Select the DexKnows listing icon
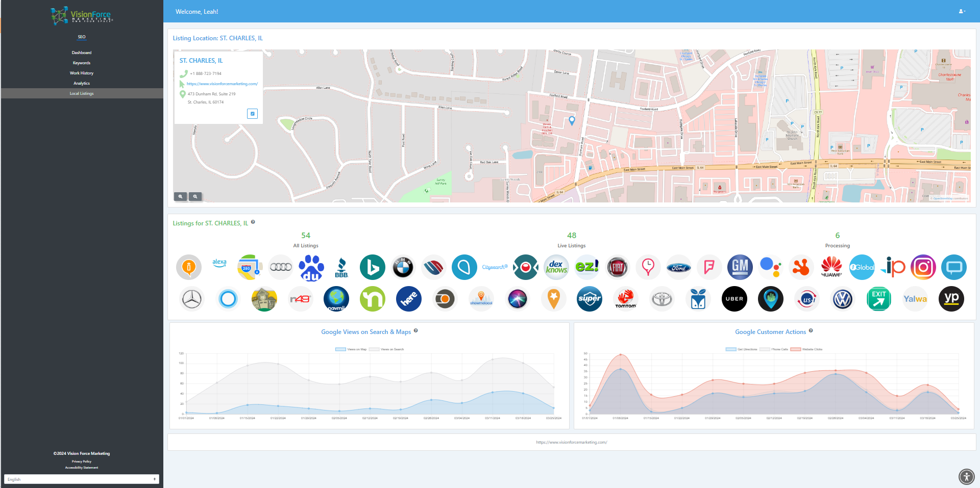The width and height of the screenshot is (980, 488). pos(556,267)
